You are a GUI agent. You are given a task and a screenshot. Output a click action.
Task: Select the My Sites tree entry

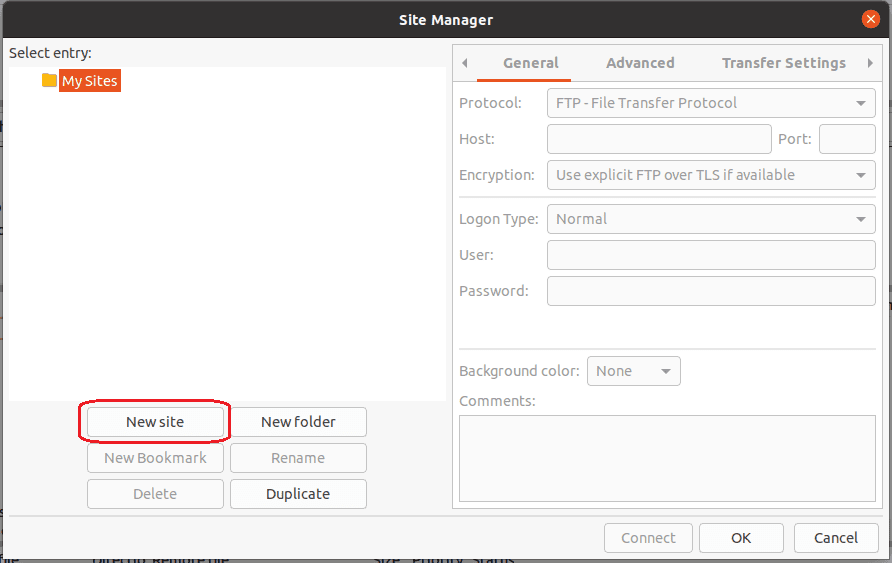(90, 81)
